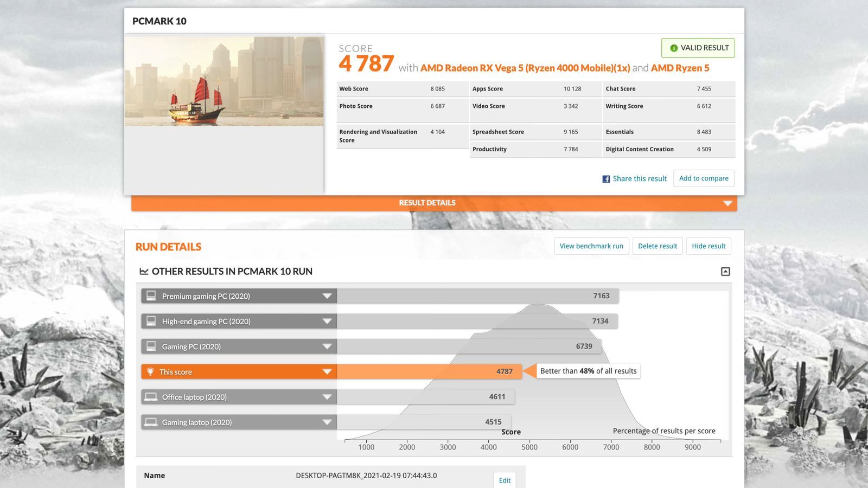This screenshot has height=488, width=868.
Task: Click the Facebook icon beside Share this result
Action: 606,179
